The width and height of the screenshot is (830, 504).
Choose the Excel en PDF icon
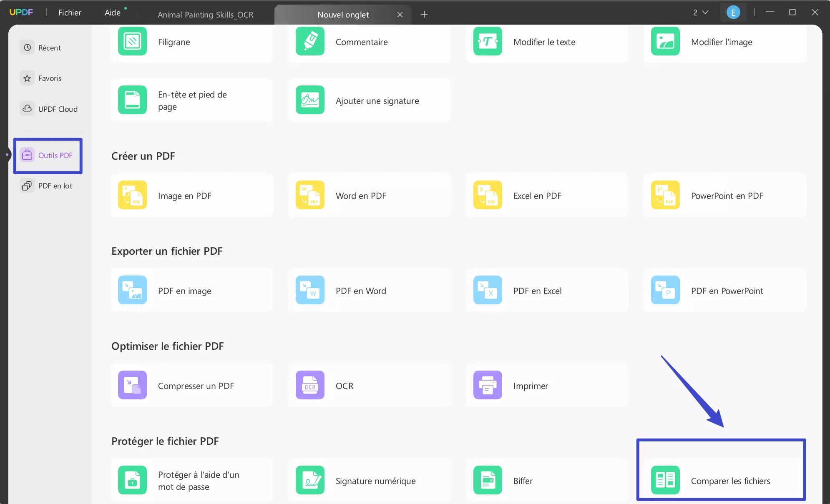pyautogui.click(x=488, y=195)
